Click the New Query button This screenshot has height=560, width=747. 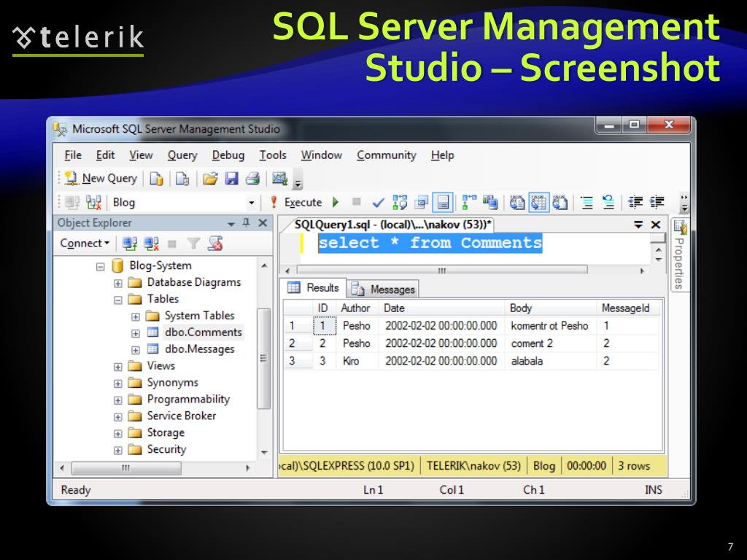pos(101,179)
